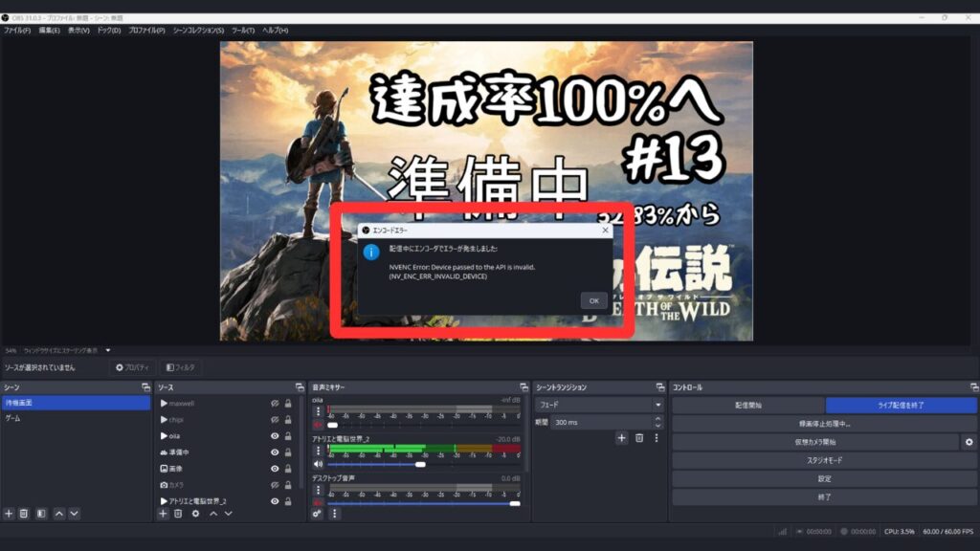Open virtual camera settings gear
The width and height of the screenshot is (980, 551).
coord(969,442)
